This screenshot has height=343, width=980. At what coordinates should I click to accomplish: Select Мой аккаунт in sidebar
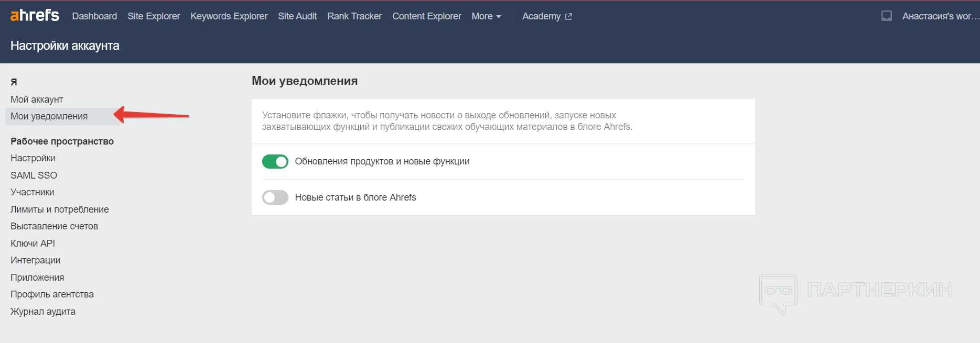point(37,99)
